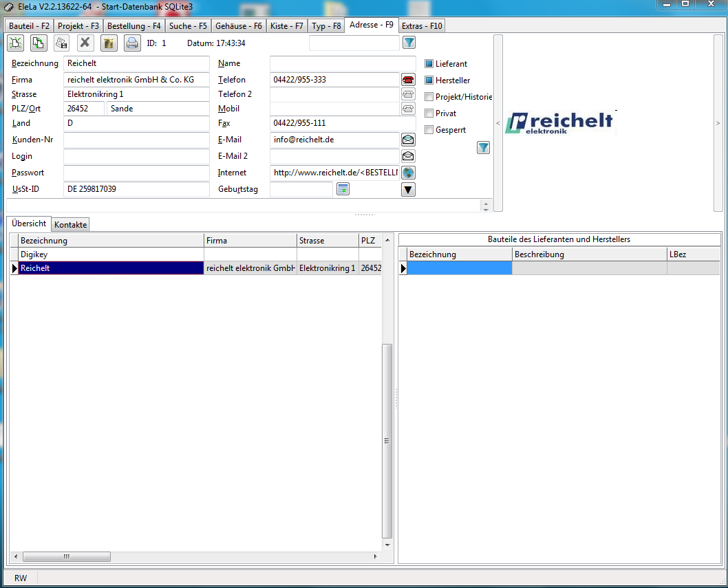
Task: Delete the record with the X icon
Action: [85, 43]
